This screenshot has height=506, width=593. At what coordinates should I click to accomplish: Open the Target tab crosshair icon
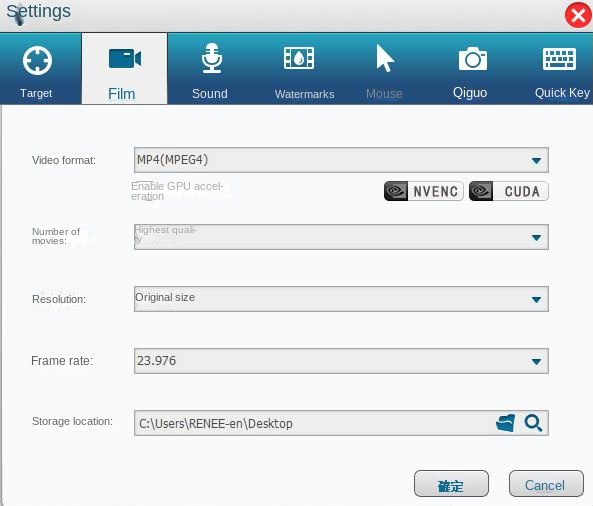[x=37, y=61]
